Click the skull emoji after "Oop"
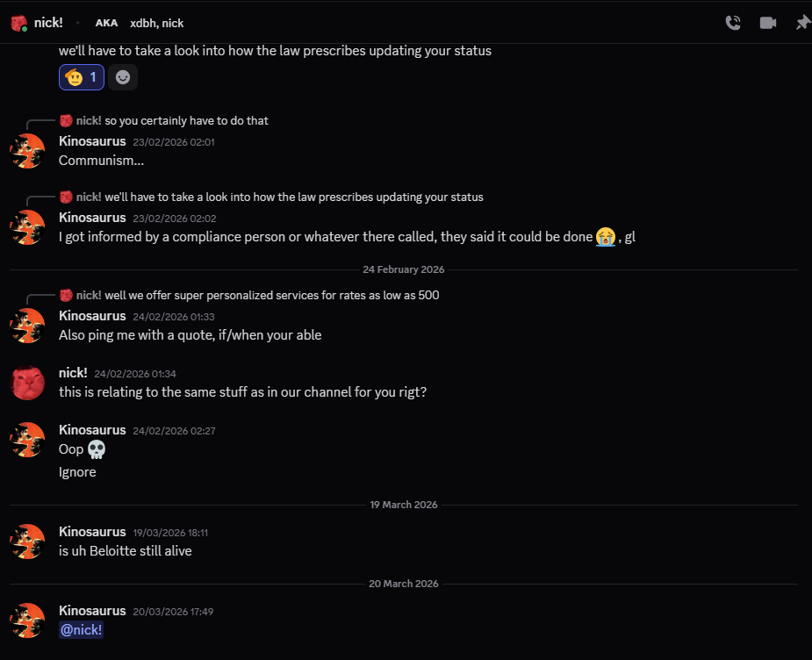The height and width of the screenshot is (660, 812). [x=97, y=449]
